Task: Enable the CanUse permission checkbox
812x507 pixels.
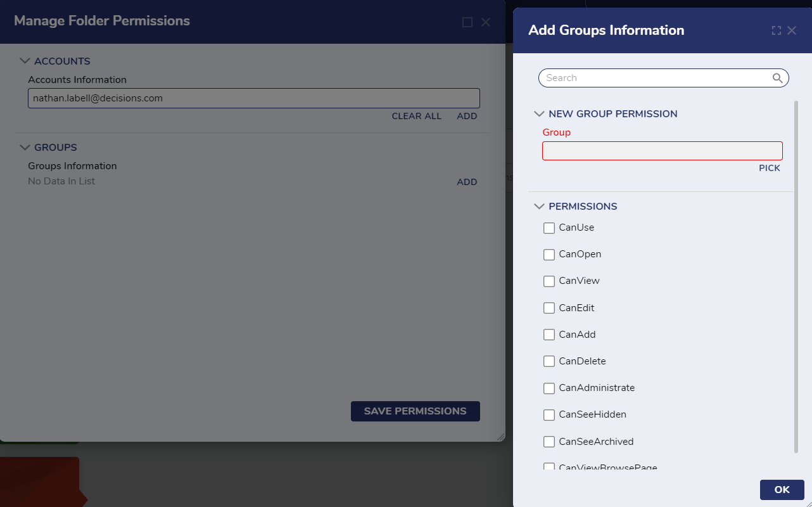Action: [549, 228]
